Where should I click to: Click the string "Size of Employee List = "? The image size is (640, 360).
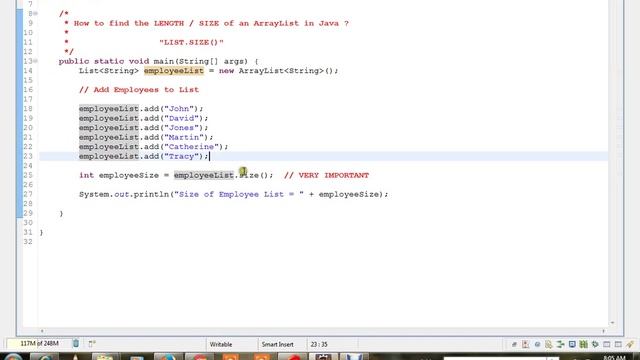pyautogui.click(x=239, y=194)
